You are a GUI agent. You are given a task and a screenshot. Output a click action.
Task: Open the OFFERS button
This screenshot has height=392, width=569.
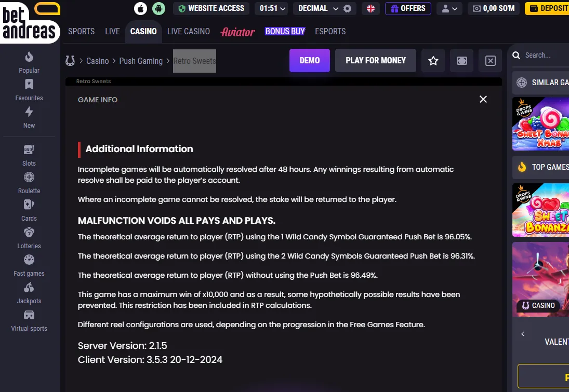pos(408,8)
